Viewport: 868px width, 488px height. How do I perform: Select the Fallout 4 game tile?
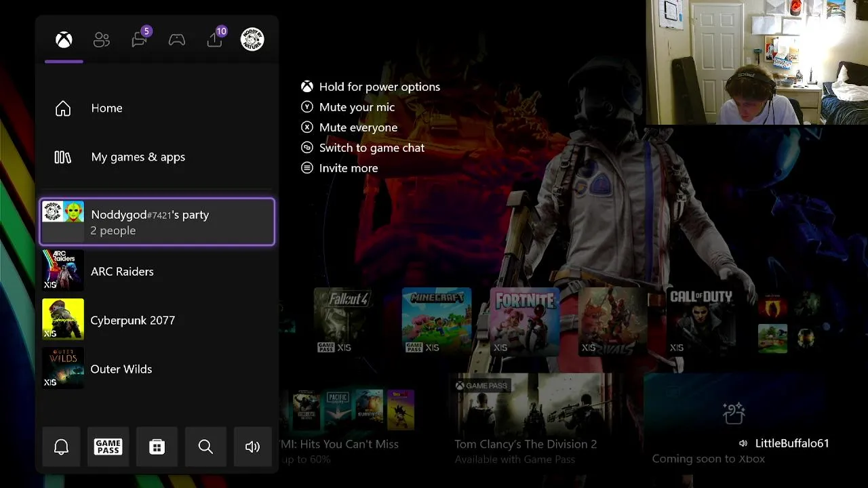pyautogui.click(x=349, y=321)
